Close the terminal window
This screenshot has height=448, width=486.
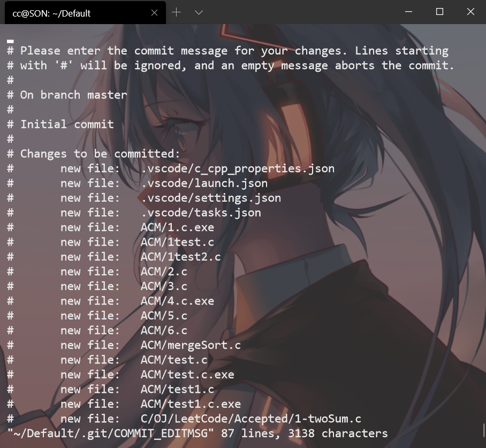click(470, 12)
